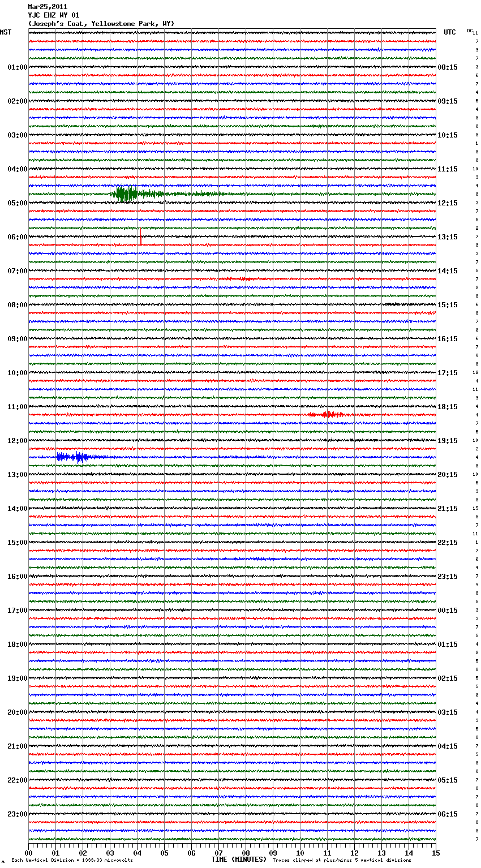
Task: Click the faint red event after 07:00
Action: 238,279
